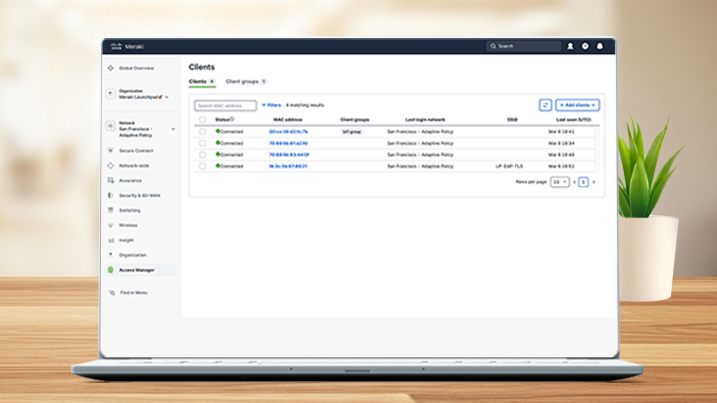Click into the Search MAC address field
Image resolution: width=717 pixels, height=403 pixels.
point(224,105)
